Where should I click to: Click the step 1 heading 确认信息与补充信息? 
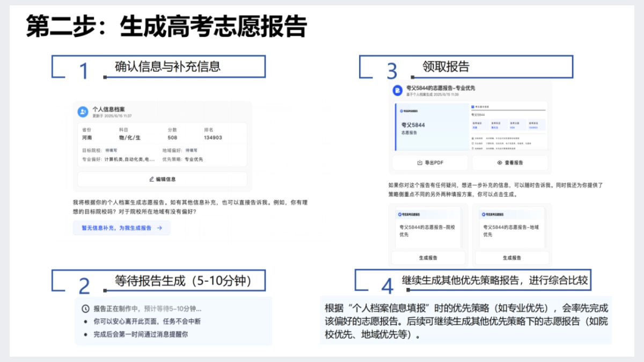click(x=167, y=67)
